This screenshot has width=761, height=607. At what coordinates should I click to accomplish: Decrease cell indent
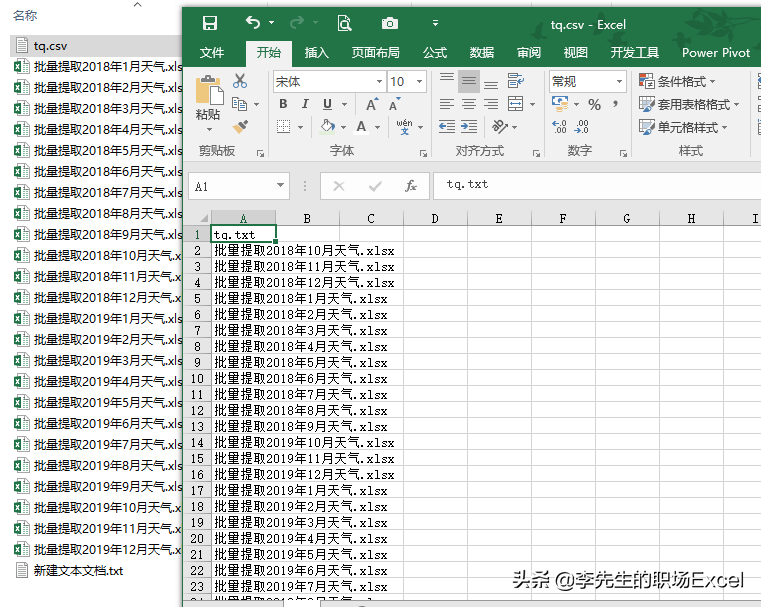point(447,127)
